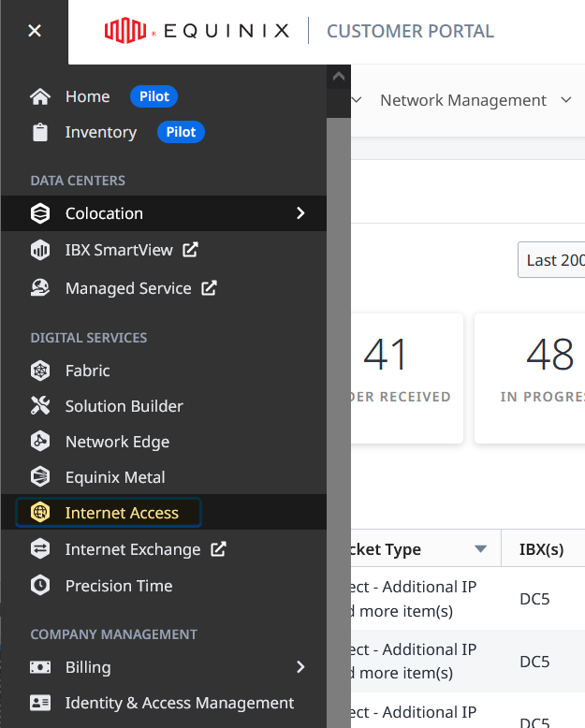Click the Managed Service hand-globe icon
Screen dimensions: 585x728
[40, 288]
